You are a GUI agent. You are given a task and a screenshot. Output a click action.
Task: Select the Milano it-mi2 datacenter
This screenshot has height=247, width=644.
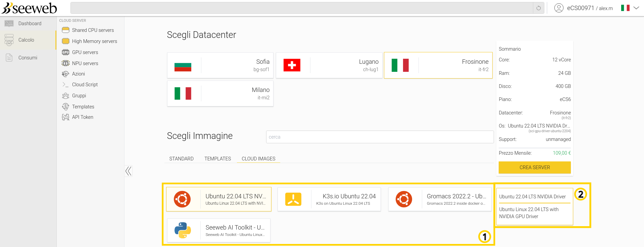[x=220, y=94]
